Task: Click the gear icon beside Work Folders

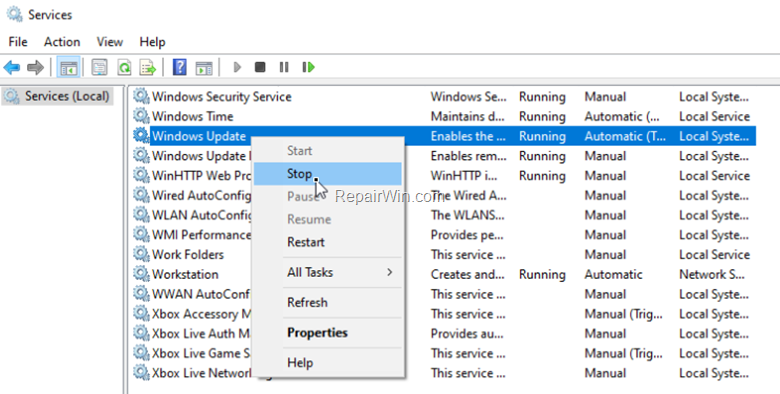Action: pos(141,254)
